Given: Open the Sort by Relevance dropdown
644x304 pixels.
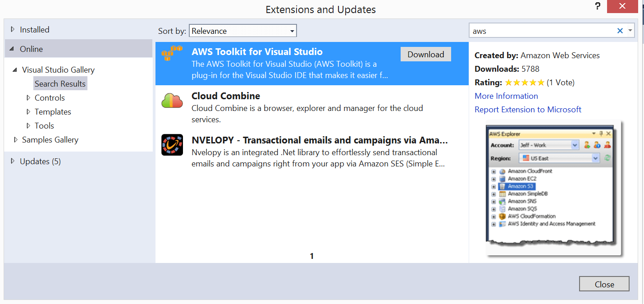Looking at the screenshot, I should [x=242, y=31].
